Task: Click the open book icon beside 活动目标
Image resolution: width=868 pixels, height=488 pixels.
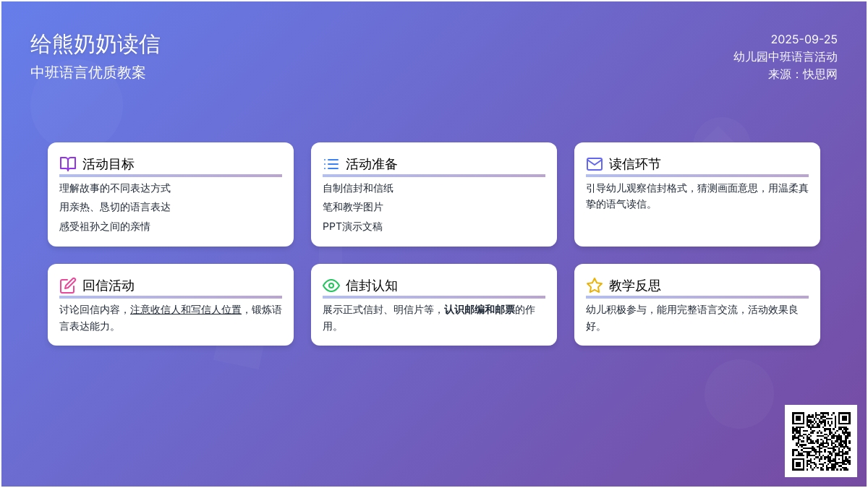Action: click(67, 164)
